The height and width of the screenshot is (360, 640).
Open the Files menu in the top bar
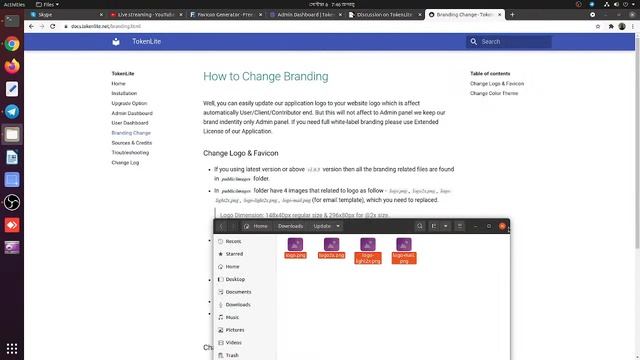[x=47, y=4]
